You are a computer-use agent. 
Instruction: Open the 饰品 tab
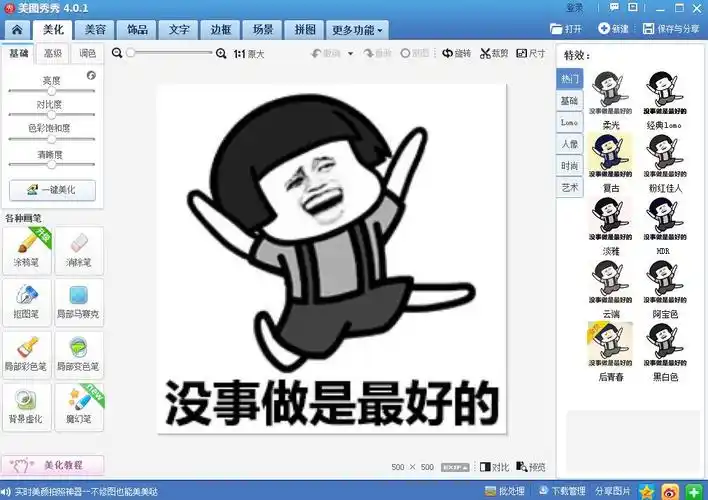137,30
